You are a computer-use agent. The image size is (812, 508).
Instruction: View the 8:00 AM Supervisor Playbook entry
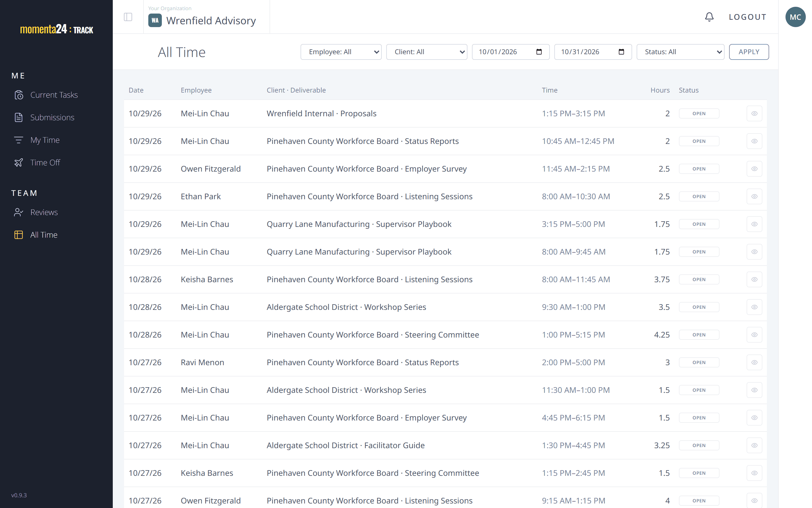pyautogui.click(x=754, y=252)
